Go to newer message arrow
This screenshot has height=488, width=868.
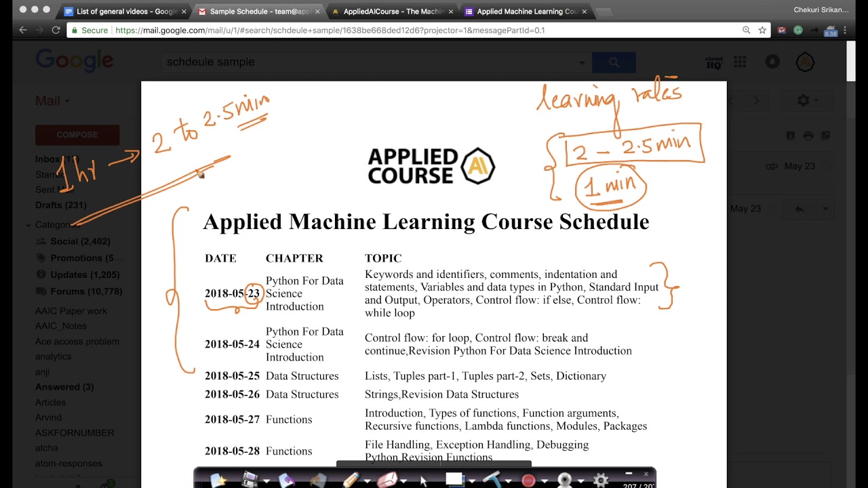[x=732, y=100]
